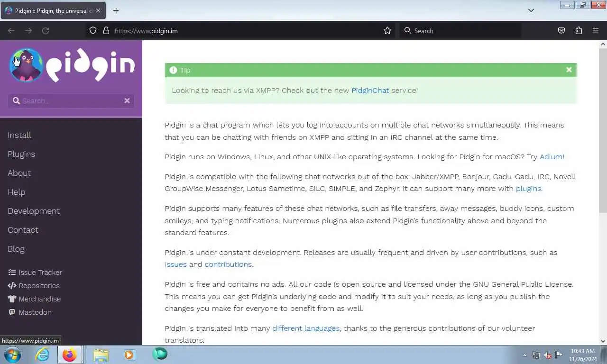607x364 pixels.
Task: Open the Blog
Action: pyautogui.click(x=16, y=249)
